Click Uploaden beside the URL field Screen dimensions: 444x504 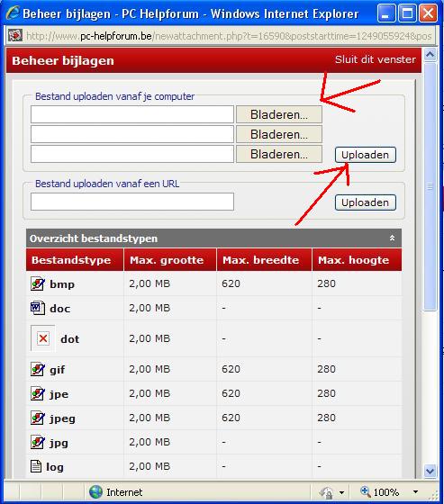(x=365, y=202)
